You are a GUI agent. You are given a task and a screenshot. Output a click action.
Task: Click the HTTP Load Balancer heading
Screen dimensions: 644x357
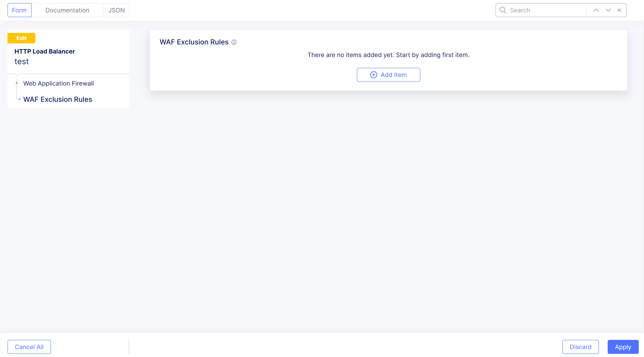click(x=45, y=51)
